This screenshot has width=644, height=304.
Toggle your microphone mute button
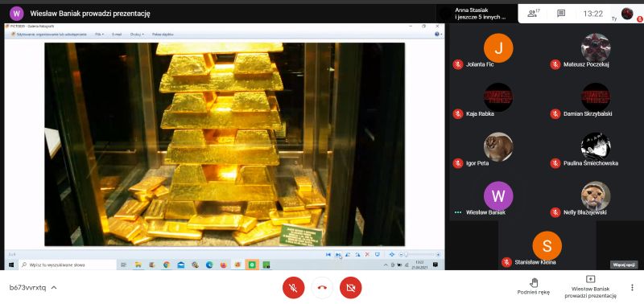[293, 288]
